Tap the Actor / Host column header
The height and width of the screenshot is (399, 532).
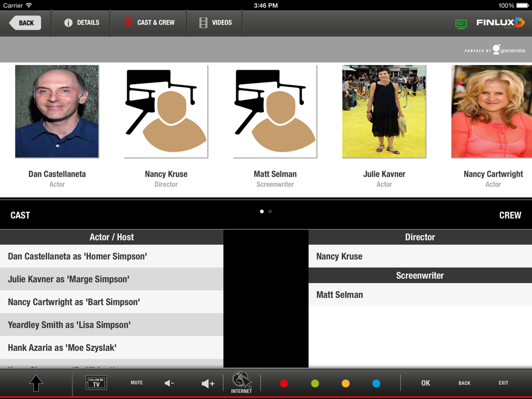[x=112, y=237]
